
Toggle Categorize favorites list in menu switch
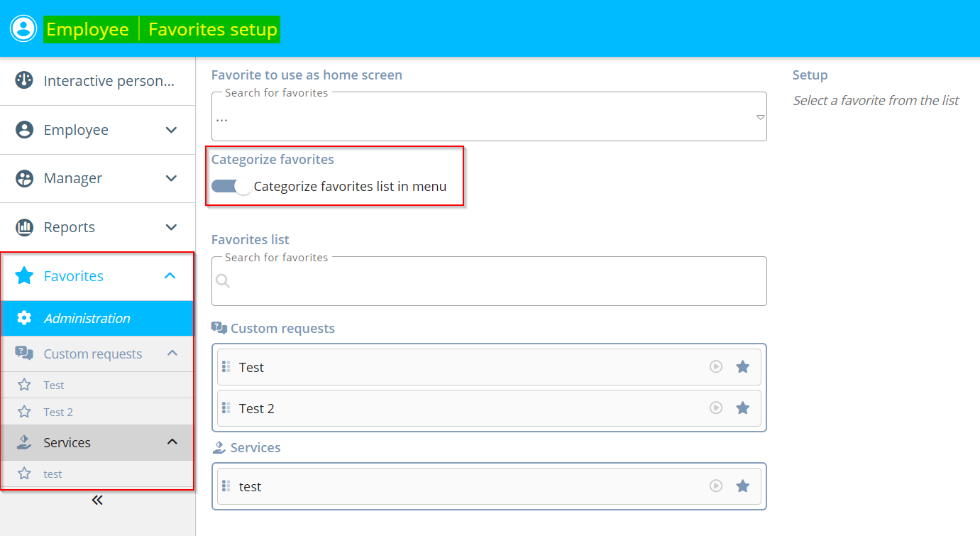click(231, 187)
